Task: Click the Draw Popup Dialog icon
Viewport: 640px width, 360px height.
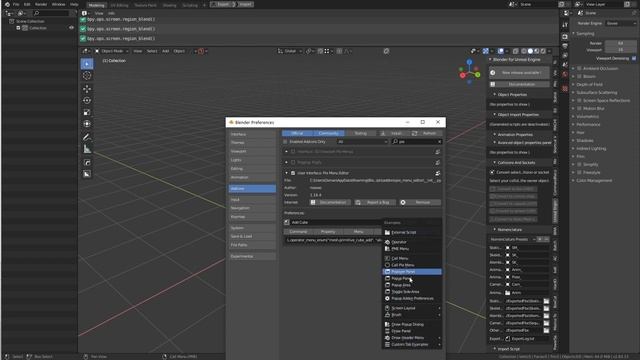Action: [387, 324]
